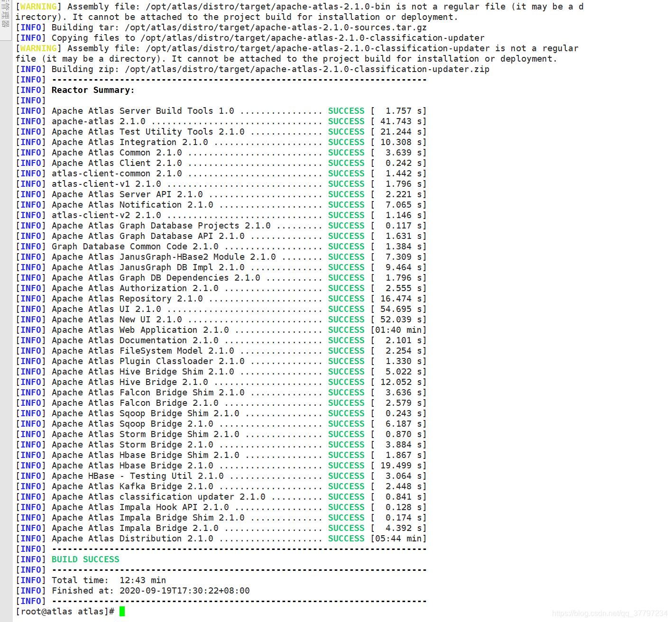Click the 'Apache Atlas Test Utility Tools 2.1.0' line

221,132
